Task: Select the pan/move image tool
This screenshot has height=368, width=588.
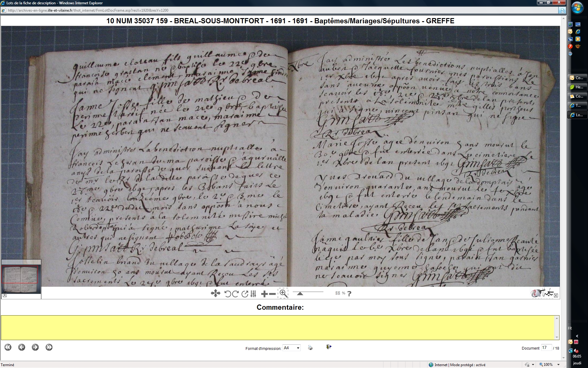Action: coord(215,293)
